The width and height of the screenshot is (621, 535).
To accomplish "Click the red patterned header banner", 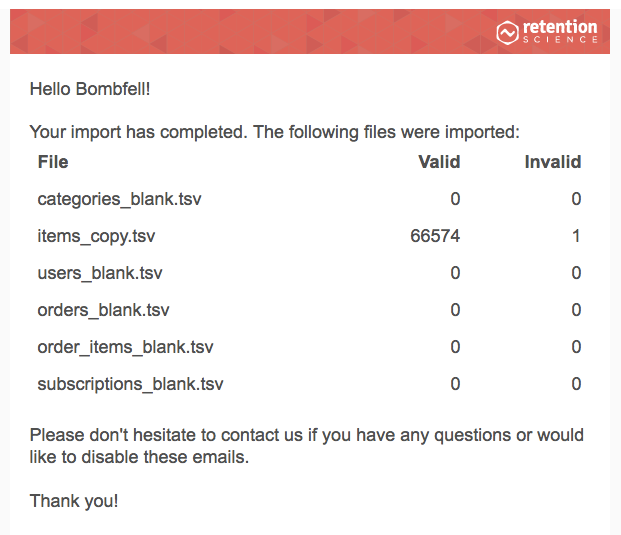I will pyautogui.click(x=310, y=32).
